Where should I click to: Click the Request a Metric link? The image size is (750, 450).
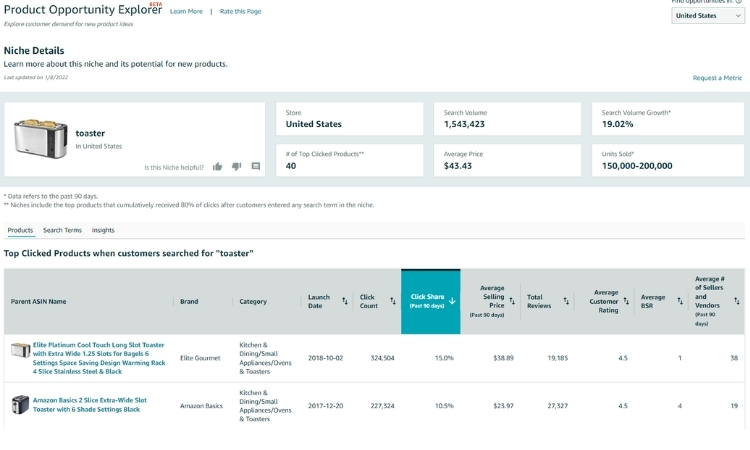pos(717,78)
